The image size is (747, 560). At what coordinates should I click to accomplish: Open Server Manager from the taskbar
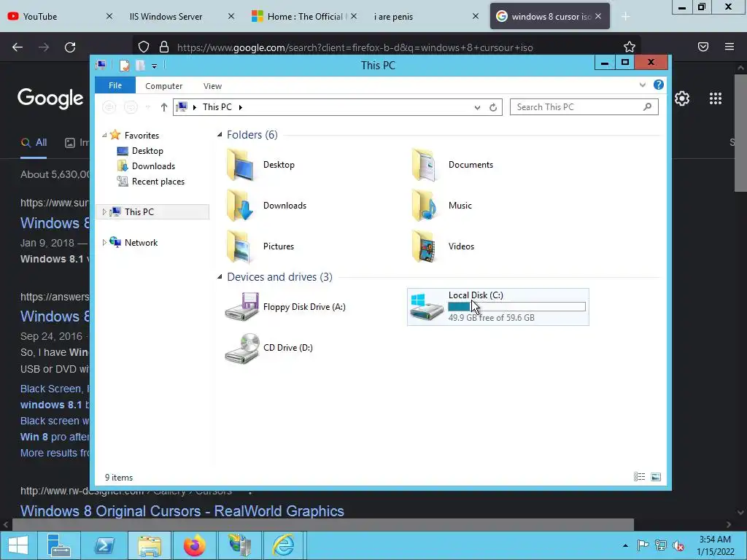click(58, 545)
